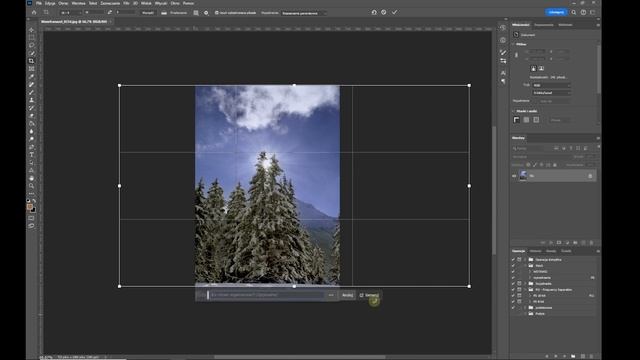The height and width of the screenshot is (360, 640).
Task: Toggle checkmark for 'FS 8 bit' action
Action: [513, 302]
